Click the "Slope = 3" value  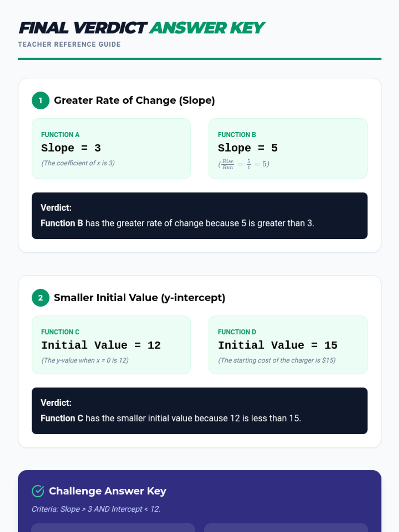click(71, 148)
